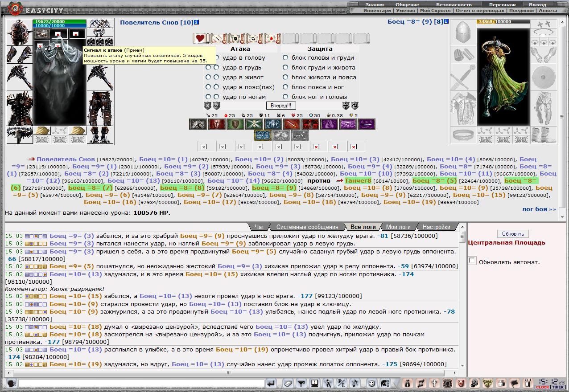Click the floppy disk save icon
This screenshot has width=569, height=392.
(315, 383)
